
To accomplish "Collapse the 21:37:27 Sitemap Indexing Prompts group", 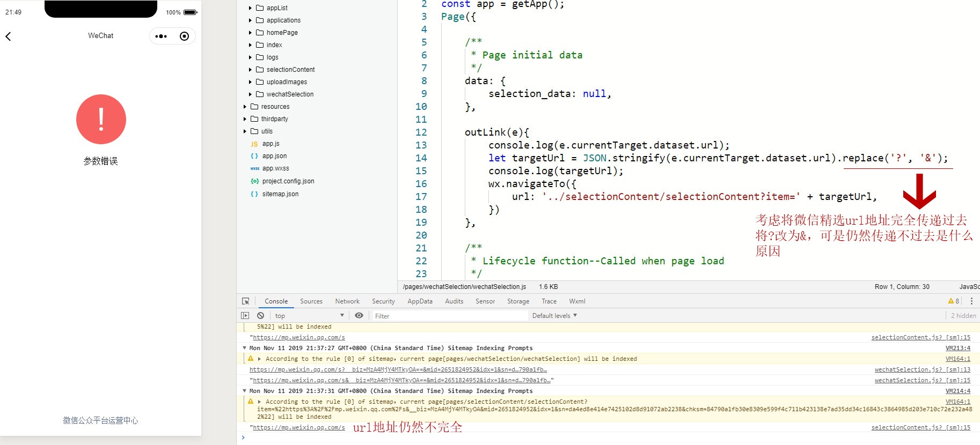I will click(x=245, y=348).
